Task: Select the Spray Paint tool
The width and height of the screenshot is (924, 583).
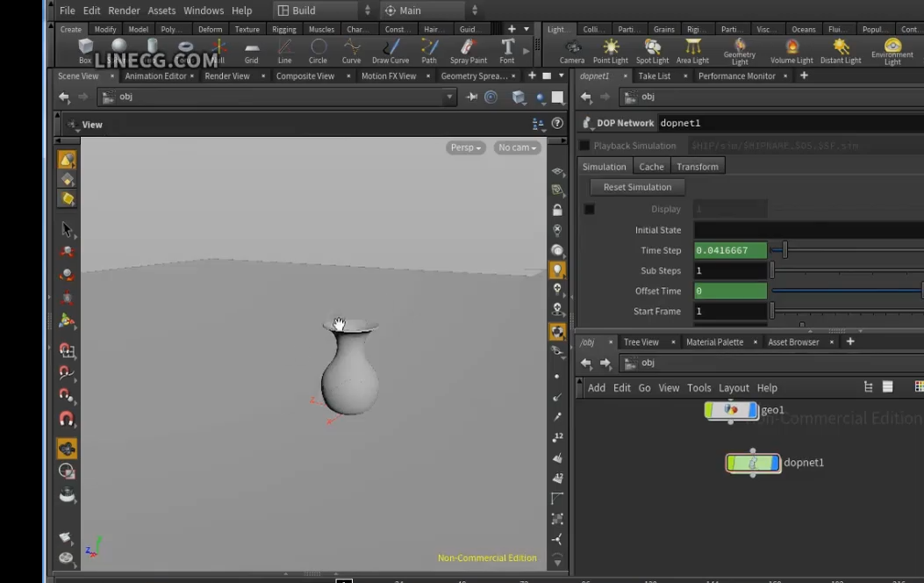Action: point(469,51)
